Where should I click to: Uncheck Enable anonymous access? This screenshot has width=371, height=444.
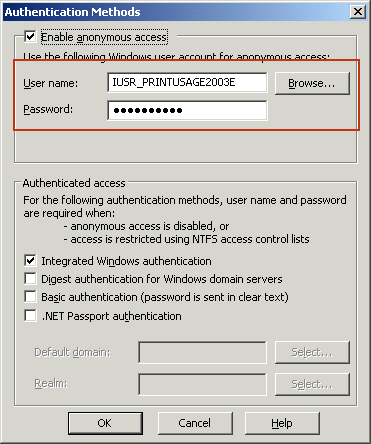[30, 36]
